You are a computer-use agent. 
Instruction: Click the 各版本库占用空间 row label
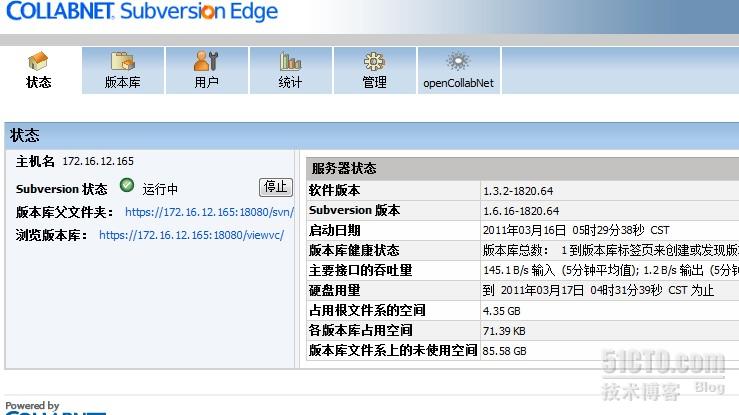tap(361, 330)
